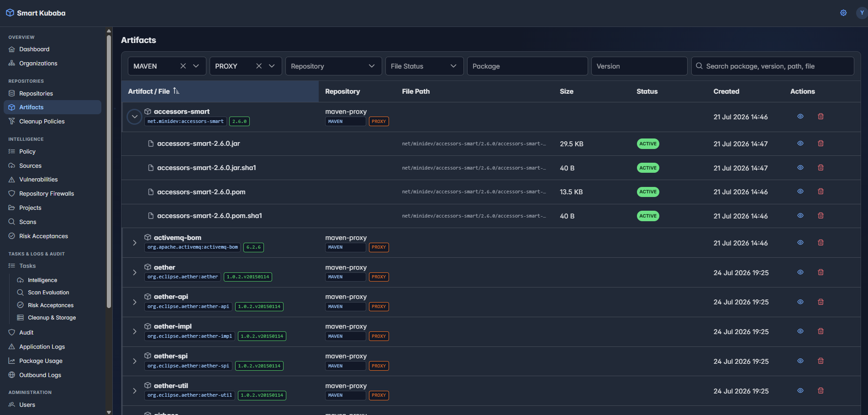Delete the aether artifact
868x415 pixels.
pyautogui.click(x=821, y=272)
